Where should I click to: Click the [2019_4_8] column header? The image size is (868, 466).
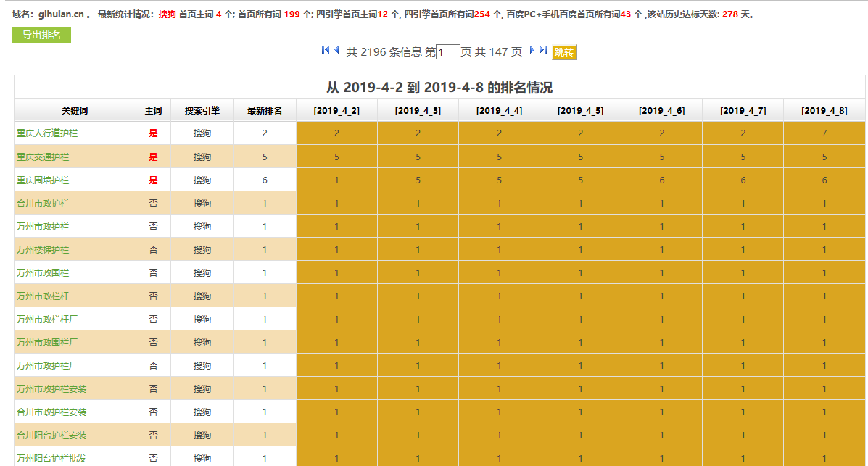(824, 109)
